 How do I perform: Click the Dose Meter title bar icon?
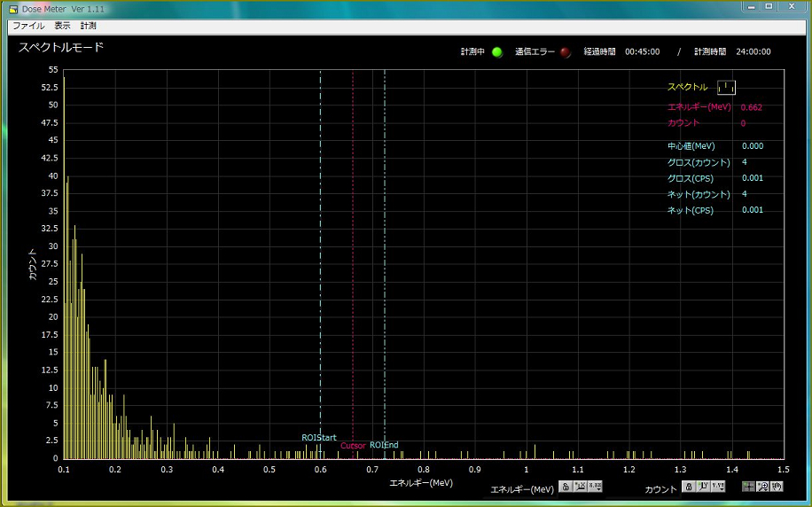13,8
